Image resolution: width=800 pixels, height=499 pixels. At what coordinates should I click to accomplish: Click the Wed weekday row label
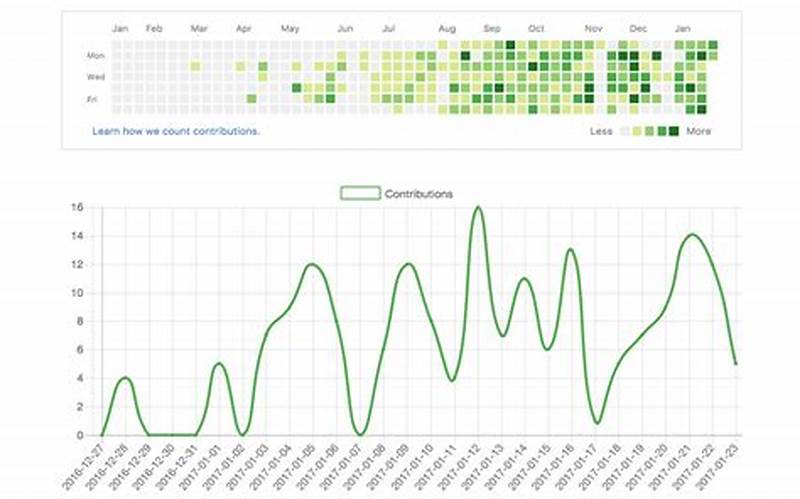95,77
